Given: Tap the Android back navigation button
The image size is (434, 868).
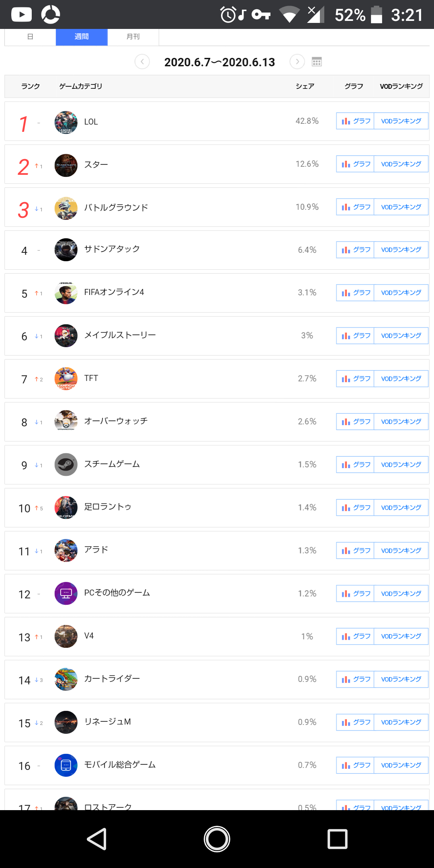Looking at the screenshot, I should click(97, 839).
